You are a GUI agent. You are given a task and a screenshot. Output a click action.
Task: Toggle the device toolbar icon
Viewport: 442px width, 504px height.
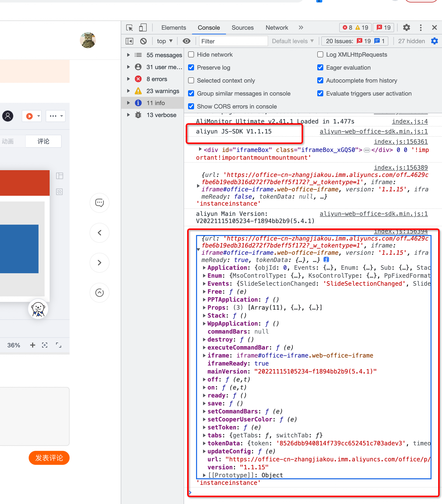[x=143, y=28]
